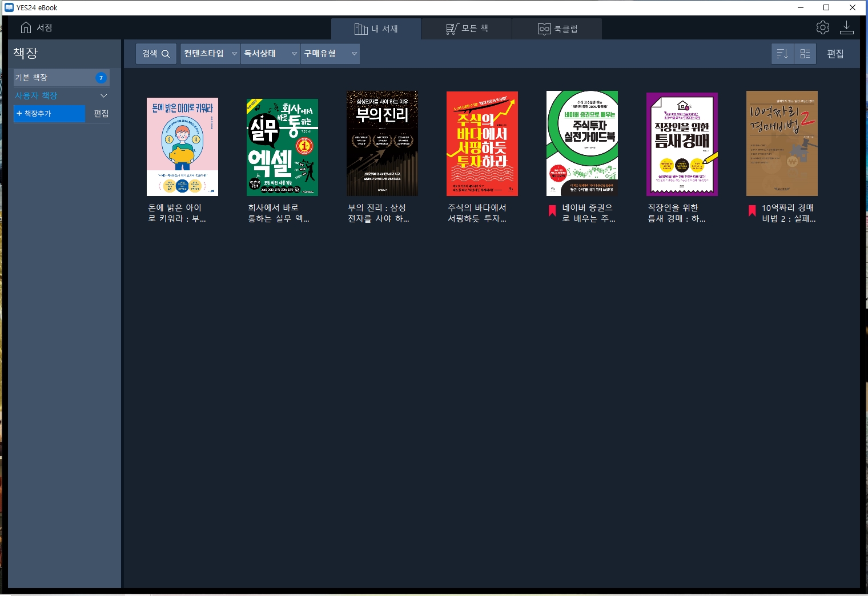Viewport: 868px width, 596px height.
Task: Switch to 내 서재 tab
Action: pyautogui.click(x=376, y=29)
